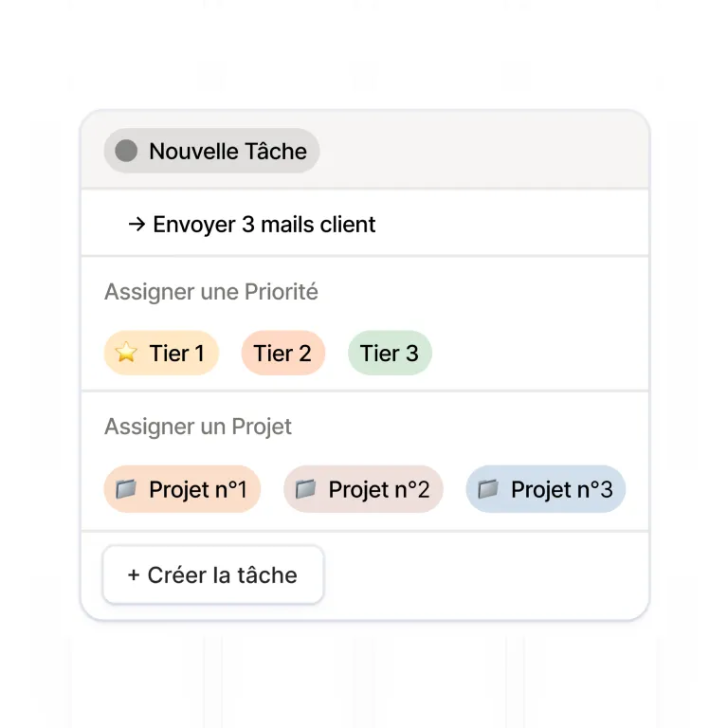Select Tier 1 priority chip

coord(161,353)
